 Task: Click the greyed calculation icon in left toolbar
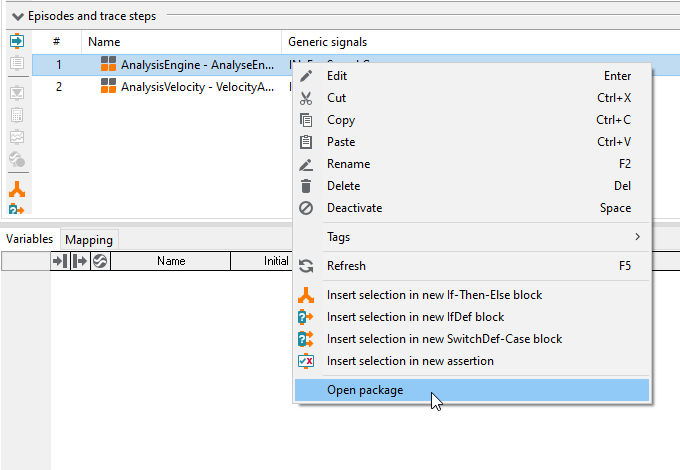point(17,115)
